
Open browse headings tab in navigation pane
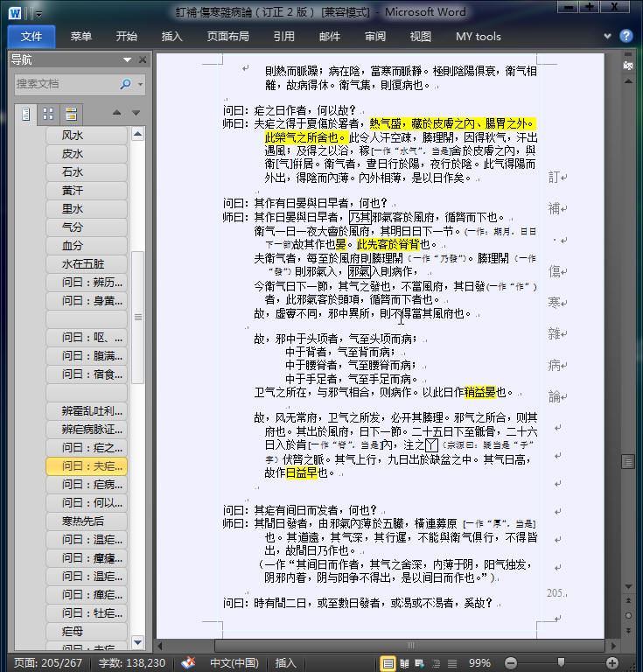(26, 114)
